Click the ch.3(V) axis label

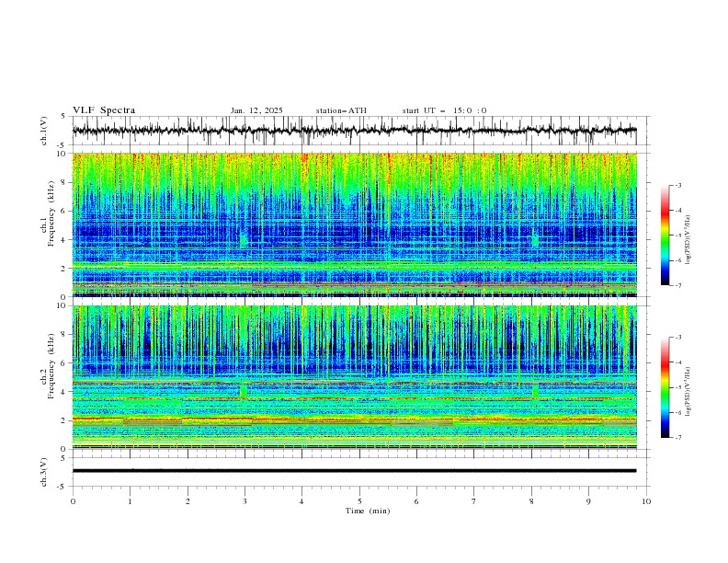pos(44,472)
